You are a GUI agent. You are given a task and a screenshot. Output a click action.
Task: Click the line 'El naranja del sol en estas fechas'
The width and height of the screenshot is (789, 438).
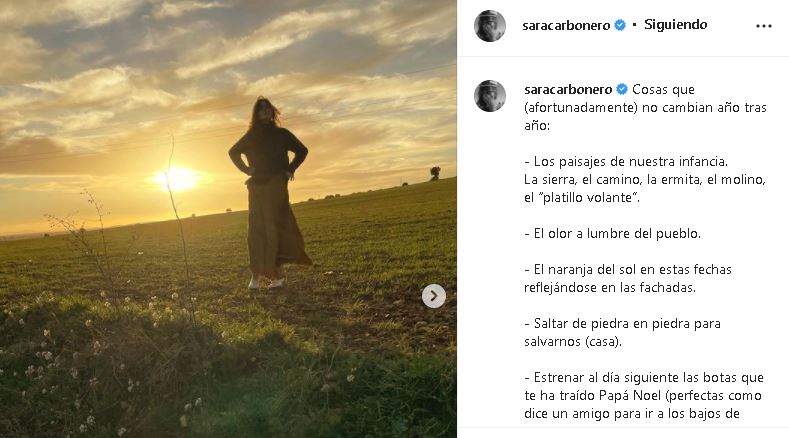[x=628, y=270]
